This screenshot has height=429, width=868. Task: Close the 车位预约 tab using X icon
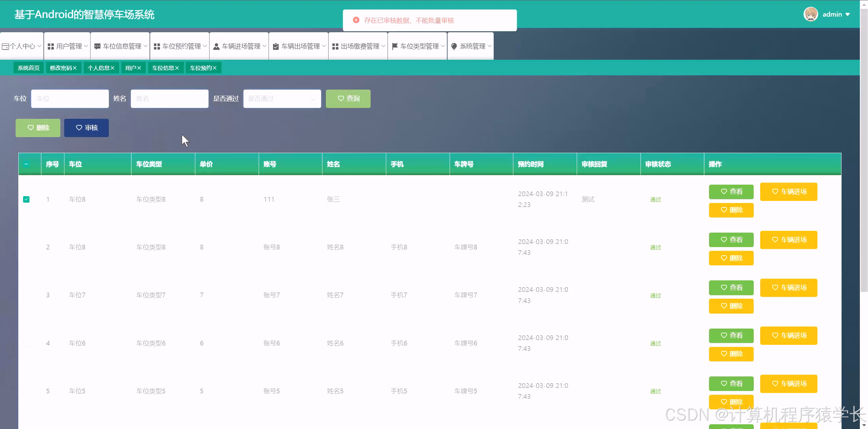214,68
